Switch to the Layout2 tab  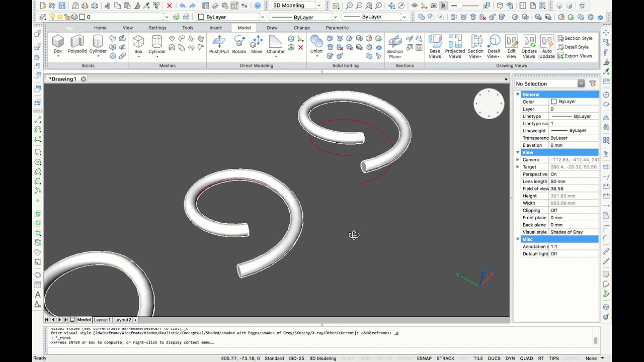tap(122, 320)
